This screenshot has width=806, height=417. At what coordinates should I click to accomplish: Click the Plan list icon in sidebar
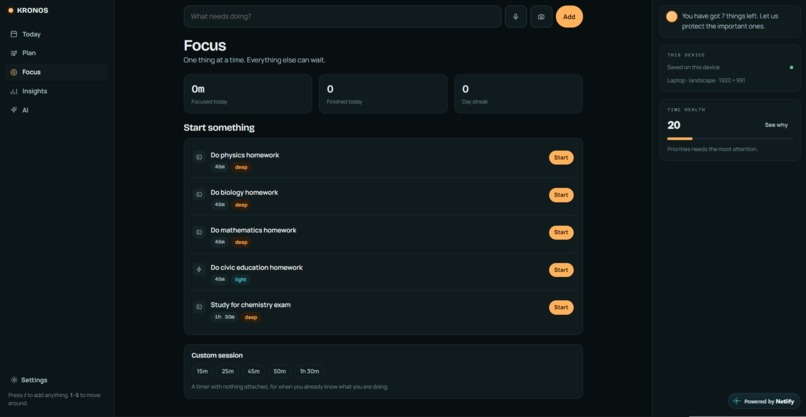point(14,53)
